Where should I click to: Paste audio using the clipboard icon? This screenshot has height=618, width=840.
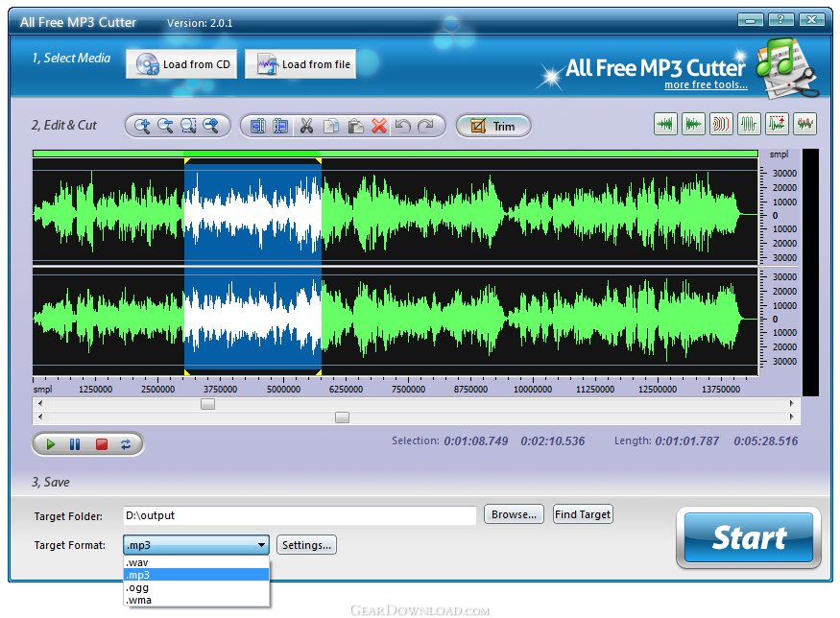pyautogui.click(x=356, y=126)
